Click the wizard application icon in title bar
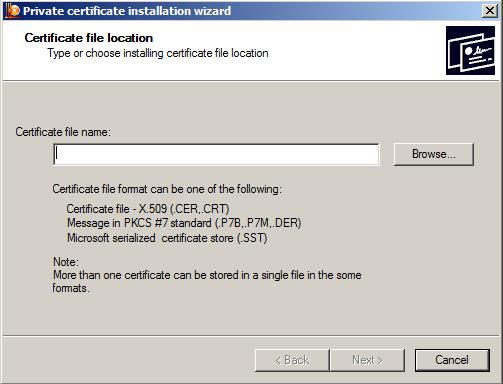The width and height of the screenshot is (503, 384). pos(12,11)
